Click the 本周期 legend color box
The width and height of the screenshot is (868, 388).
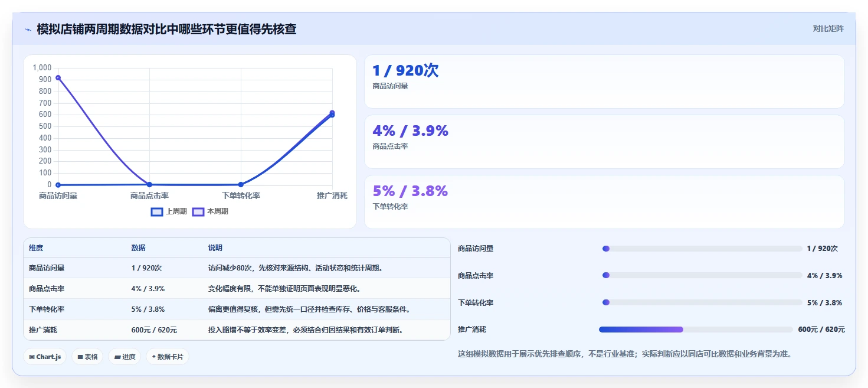(x=198, y=211)
